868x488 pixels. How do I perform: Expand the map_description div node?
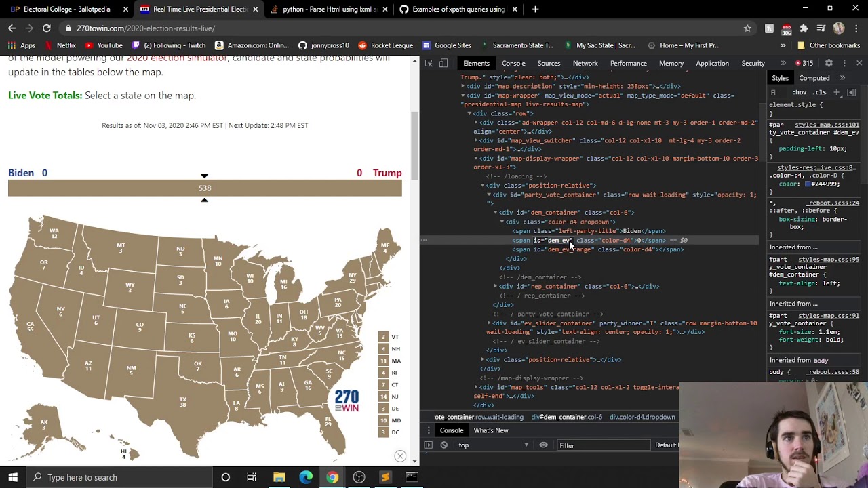click(x=463, y=86)
